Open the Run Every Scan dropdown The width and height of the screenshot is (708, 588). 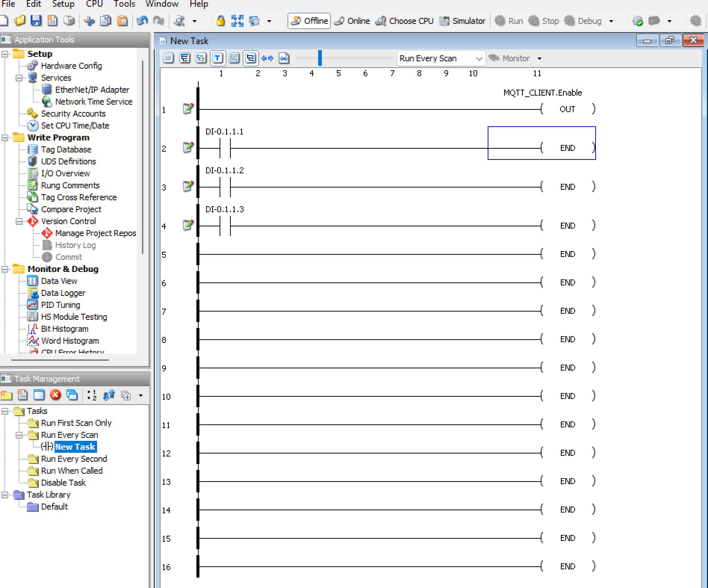click(x=441, y=58)
